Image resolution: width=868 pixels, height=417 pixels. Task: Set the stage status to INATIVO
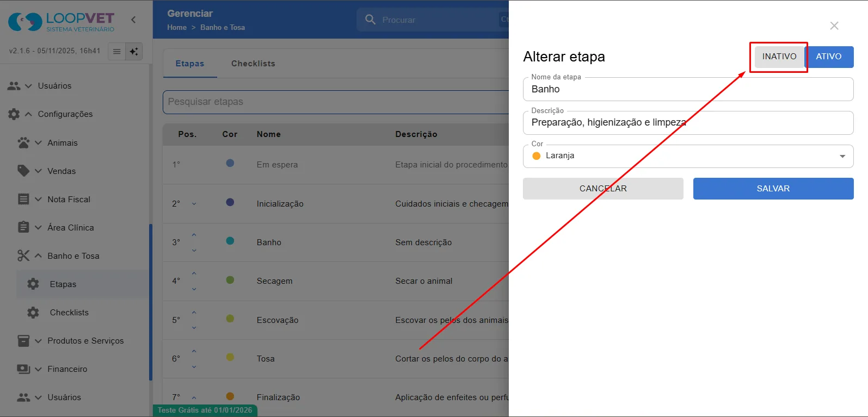point(779,57)
